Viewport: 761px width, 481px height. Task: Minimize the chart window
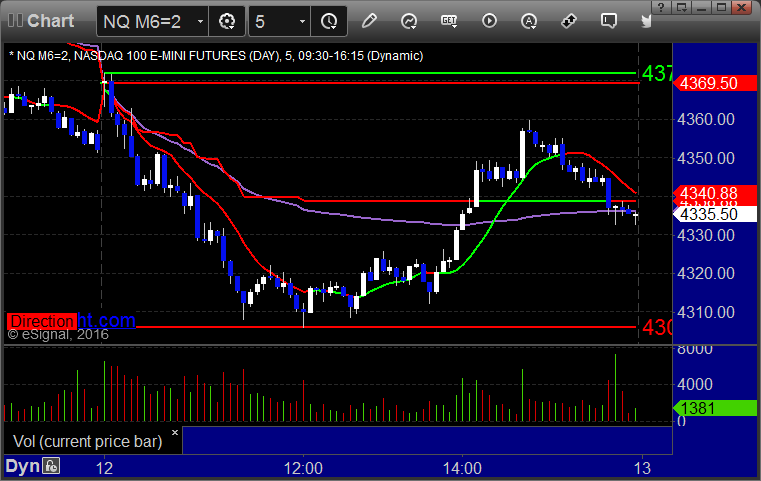click(701, 7)
